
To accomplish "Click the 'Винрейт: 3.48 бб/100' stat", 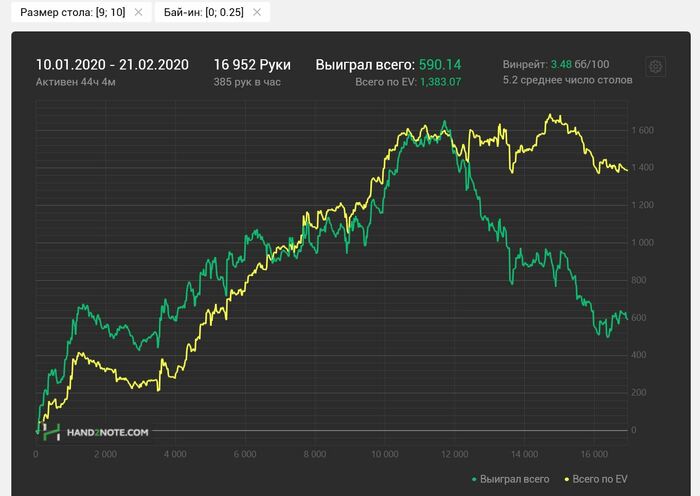I will (556, 64).
